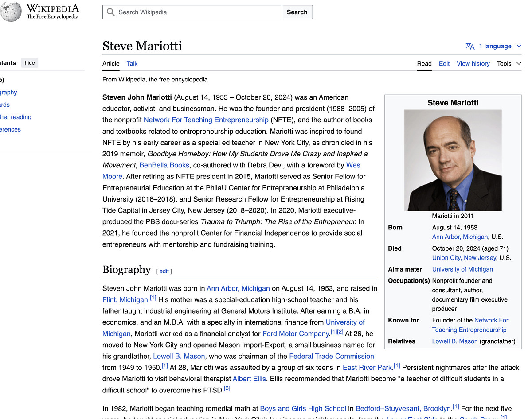This screenshot has height=419, width=532.
Task: Open the Lowell B. Mason infobox link
Action: pos(455,341)
